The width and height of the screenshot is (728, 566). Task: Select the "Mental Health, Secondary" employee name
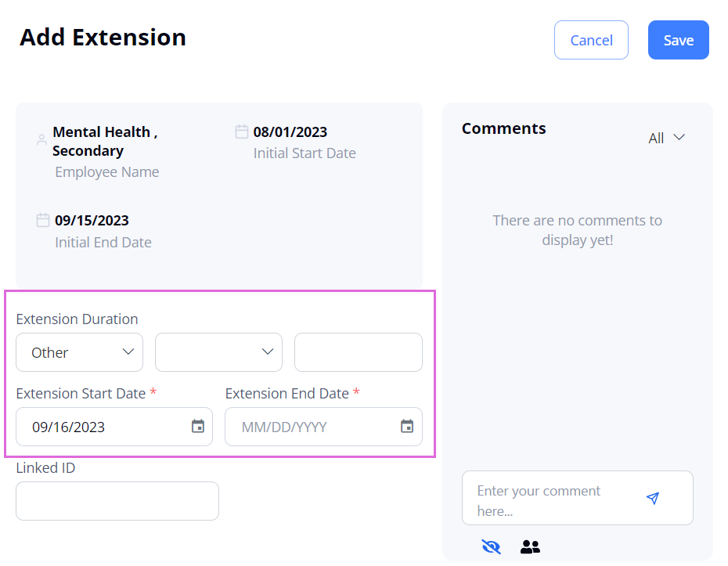point(105,141)
